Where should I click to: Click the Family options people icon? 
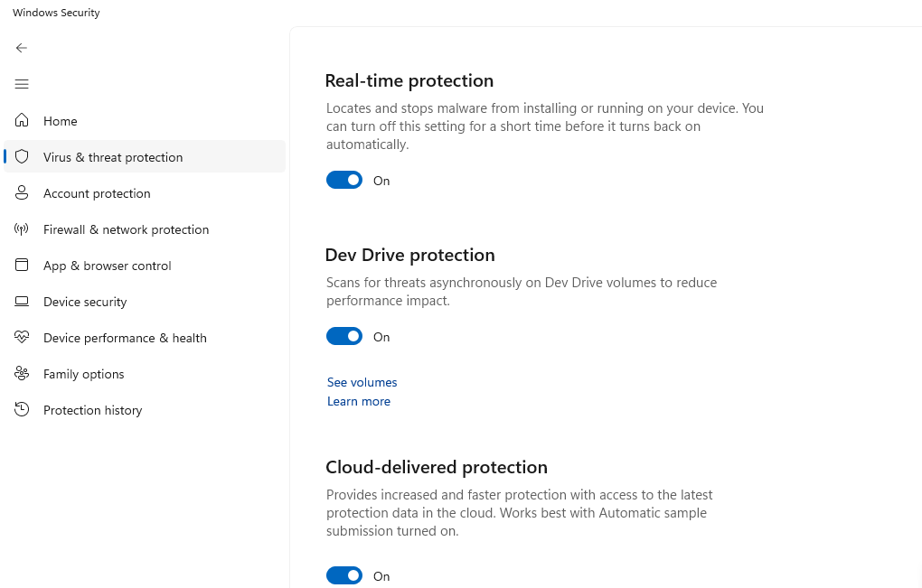coord(22,374)
